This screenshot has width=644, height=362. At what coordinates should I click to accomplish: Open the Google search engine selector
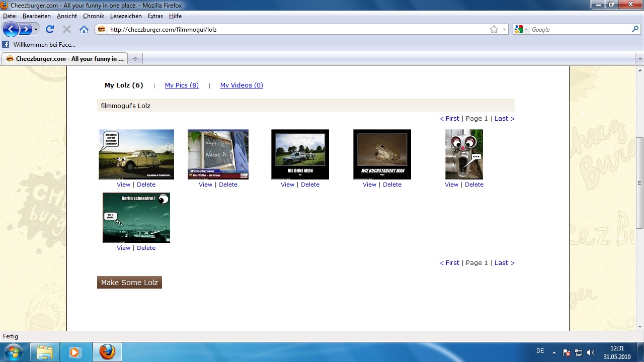[522, 30]
